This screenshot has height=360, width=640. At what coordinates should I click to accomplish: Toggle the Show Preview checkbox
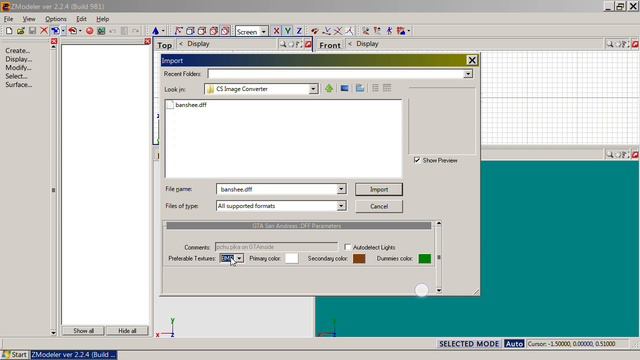click(417, 160)
